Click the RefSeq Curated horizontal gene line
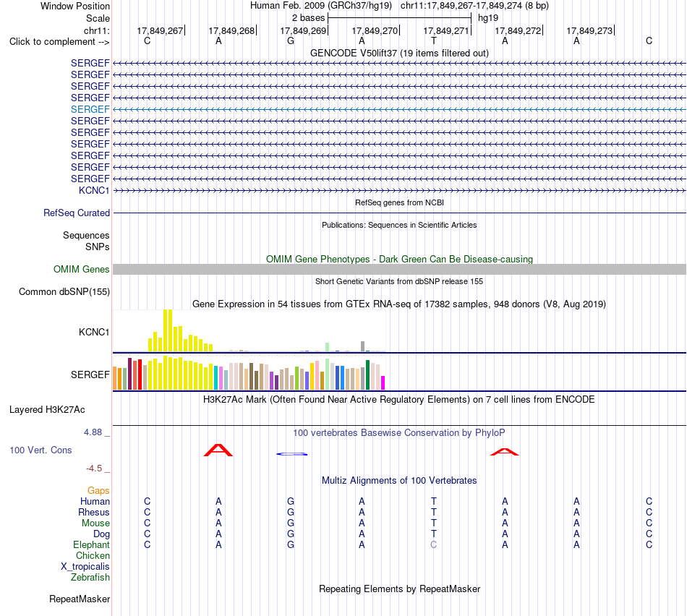Screen dimensions: 687x616 399,213
